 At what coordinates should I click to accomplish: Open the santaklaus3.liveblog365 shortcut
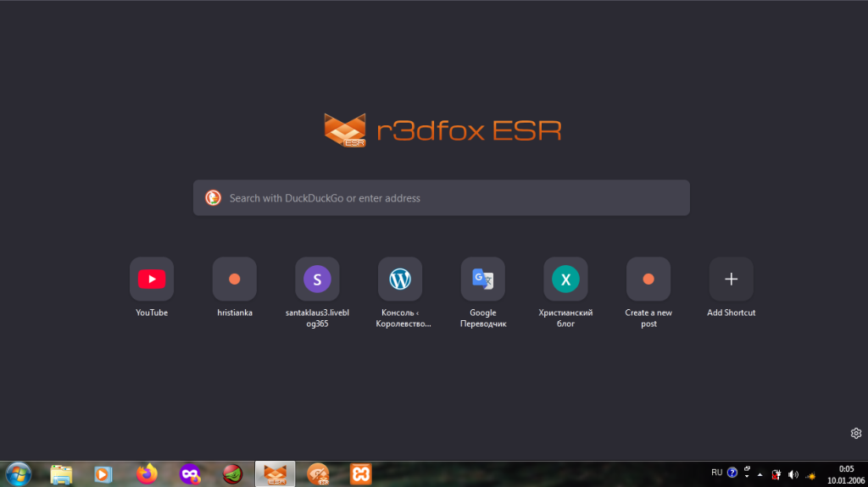coord(317,279)
